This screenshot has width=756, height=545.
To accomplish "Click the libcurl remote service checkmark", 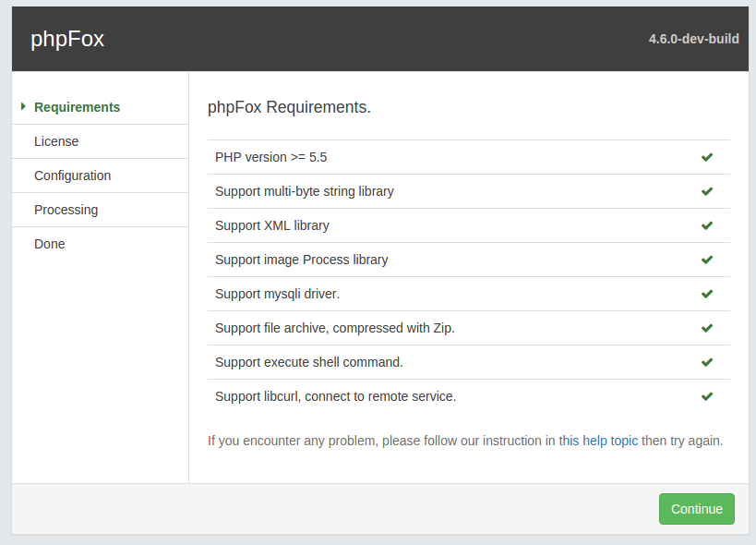I will coord(707,397).
